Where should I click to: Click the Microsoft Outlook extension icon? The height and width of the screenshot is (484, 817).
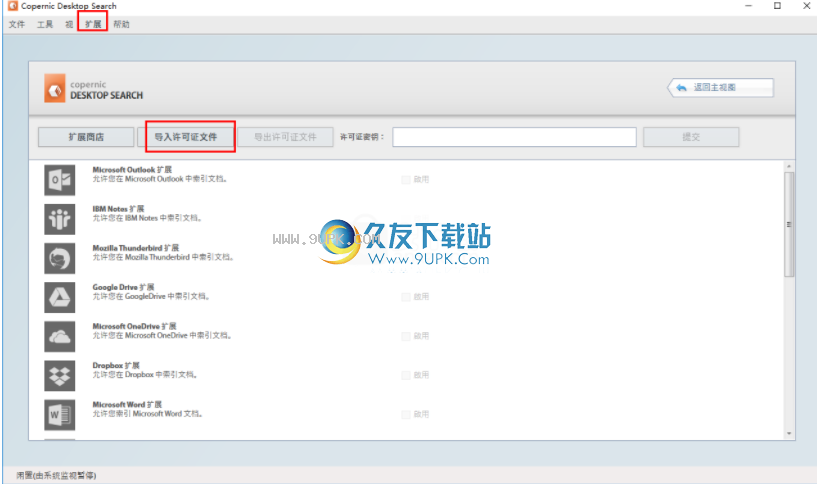point(59,180)
